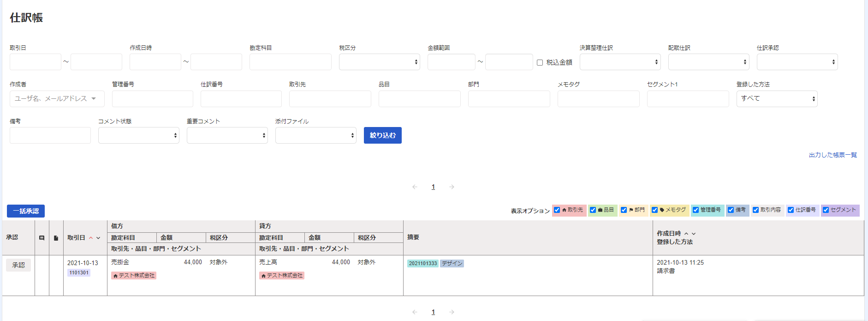
Task: Click the purple 1101301 journal number tag
Action: 79,273
